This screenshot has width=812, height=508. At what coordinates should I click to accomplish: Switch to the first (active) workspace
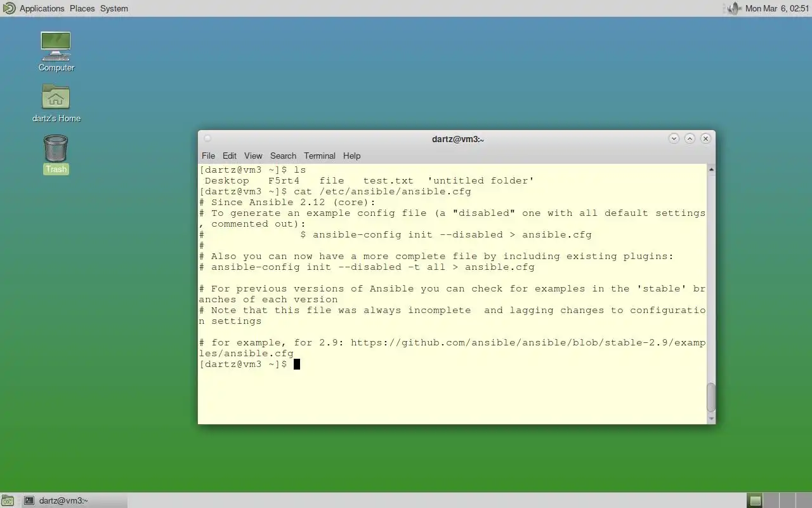click(754, 500)
